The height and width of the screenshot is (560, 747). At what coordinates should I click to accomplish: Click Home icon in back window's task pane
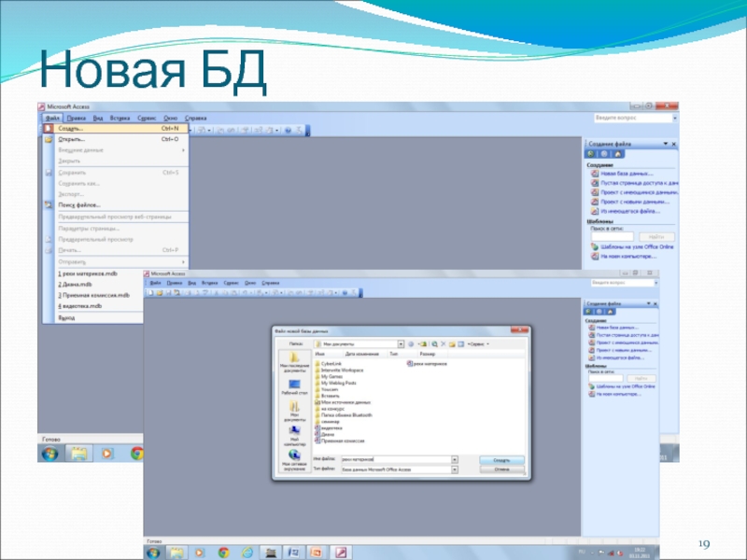tap(617, 154)
